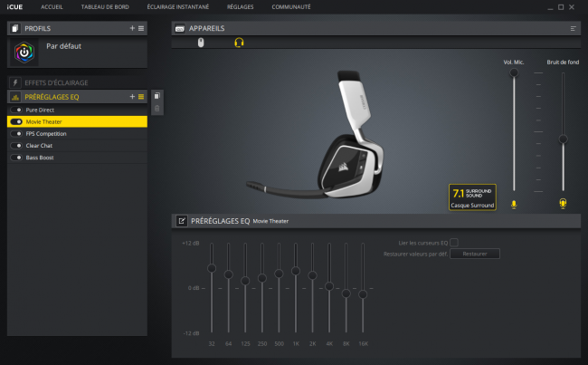The width and height of the screenshot is (588, 365).
Task: Mute the microphone with the mic icon
Action: tap(514, 205)
